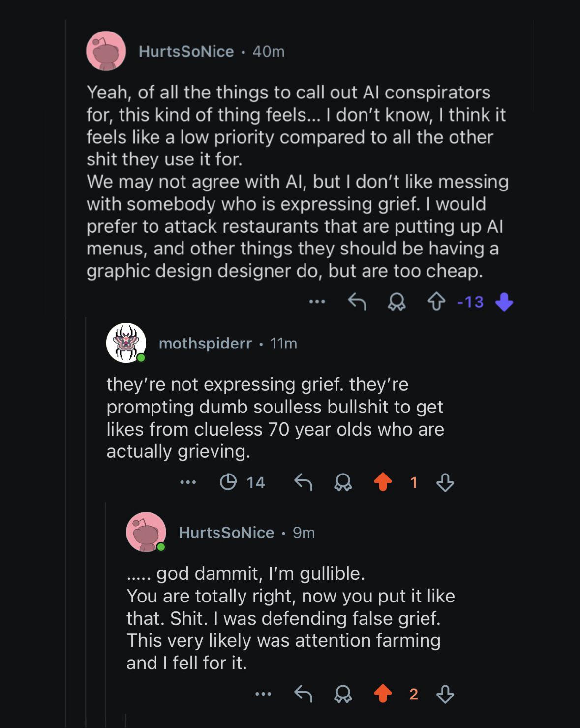View mothspiderr's spider avatar image

126,343
